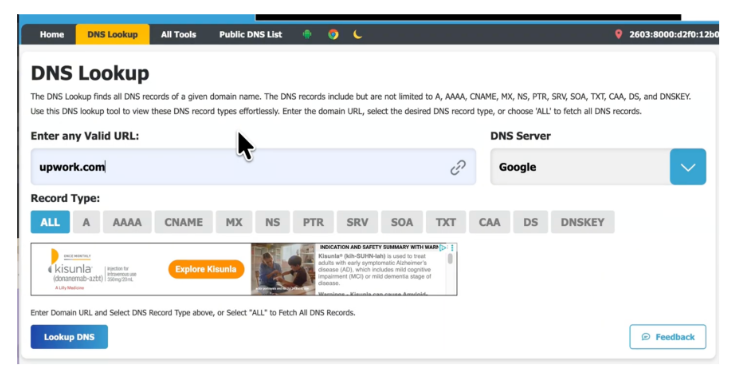Click the Feedback button
754x376 pixels.
(x=667, y=337)
